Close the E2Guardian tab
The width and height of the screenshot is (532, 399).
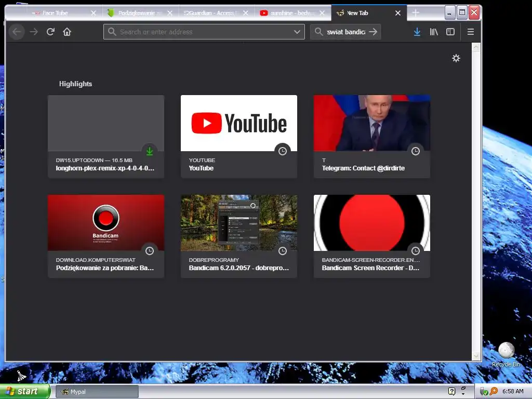click(x=246, y=13)
